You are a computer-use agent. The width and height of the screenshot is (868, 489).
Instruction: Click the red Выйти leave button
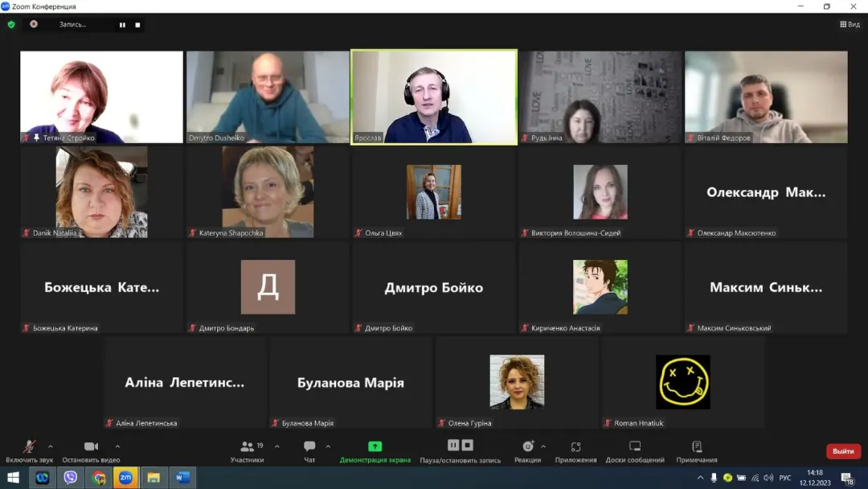843,451
